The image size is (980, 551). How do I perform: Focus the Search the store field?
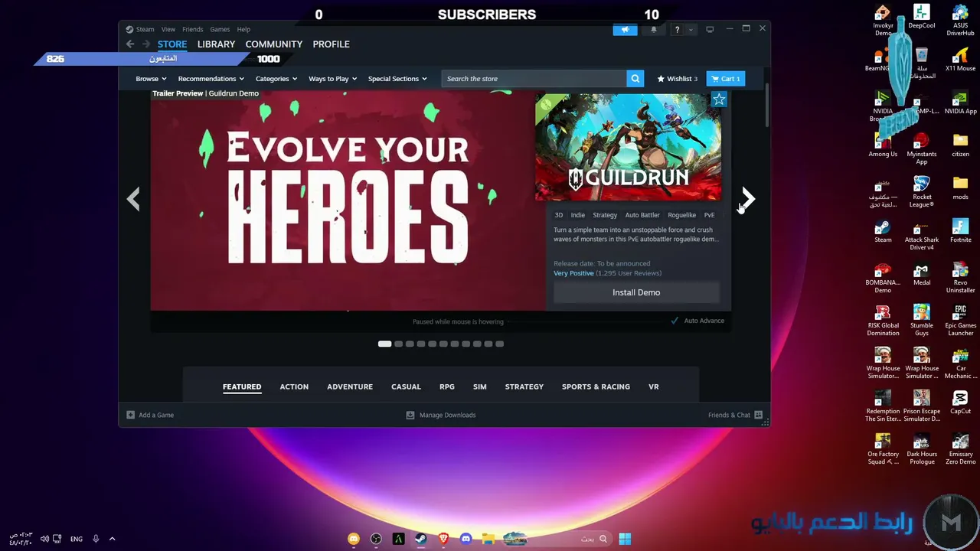[x=534, y=78]
